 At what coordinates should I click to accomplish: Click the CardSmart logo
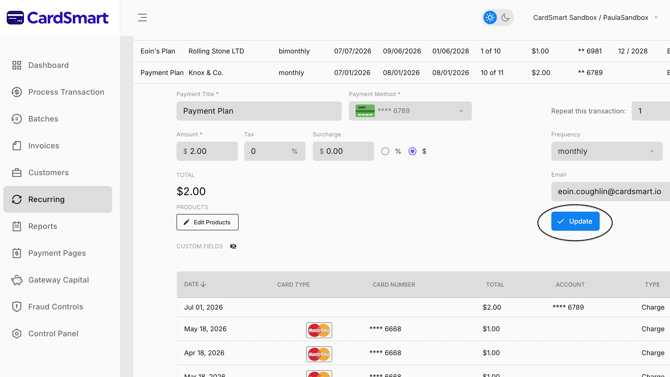click(x=58, y=18)
